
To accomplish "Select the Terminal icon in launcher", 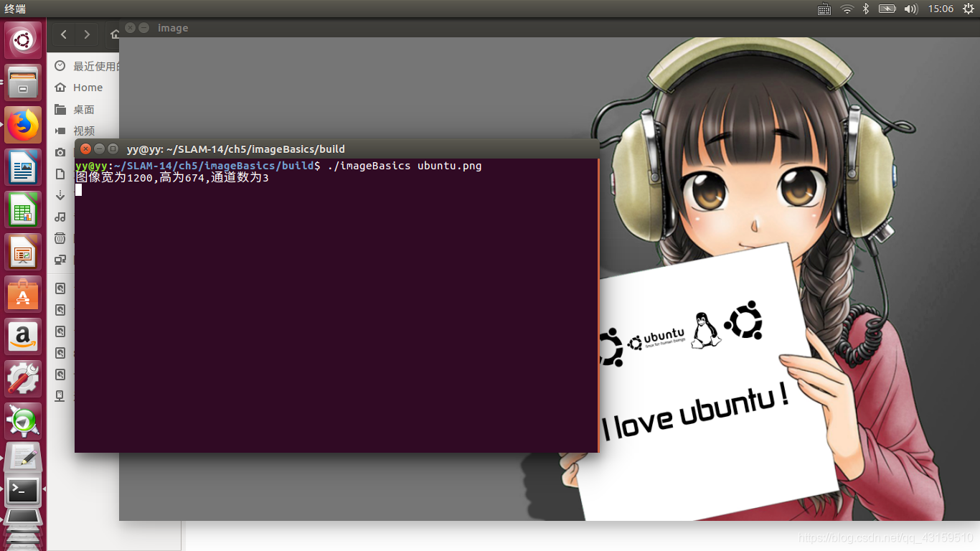I will click(24, 491).
